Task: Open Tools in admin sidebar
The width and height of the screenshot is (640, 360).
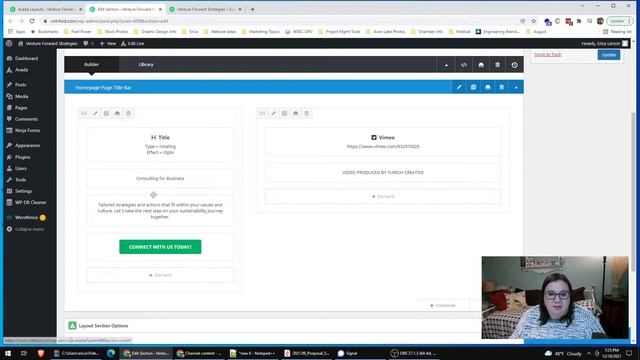Action: coord(20,180)
